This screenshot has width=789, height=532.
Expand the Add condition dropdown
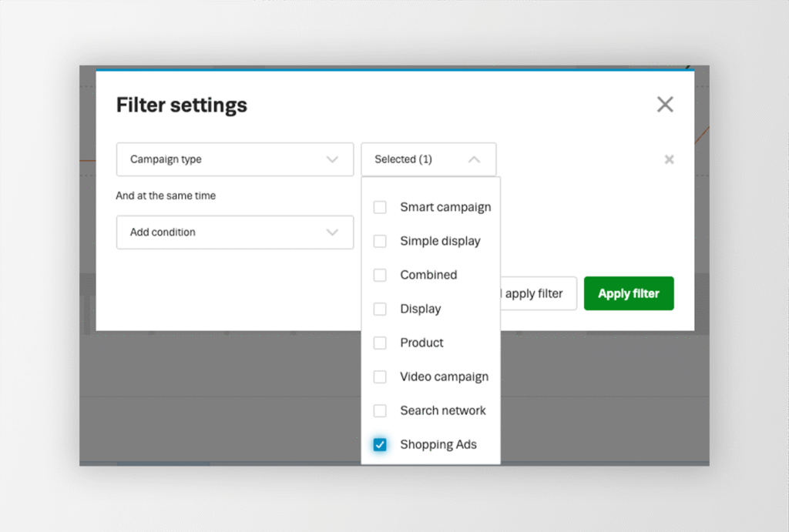tap(235, 233)
